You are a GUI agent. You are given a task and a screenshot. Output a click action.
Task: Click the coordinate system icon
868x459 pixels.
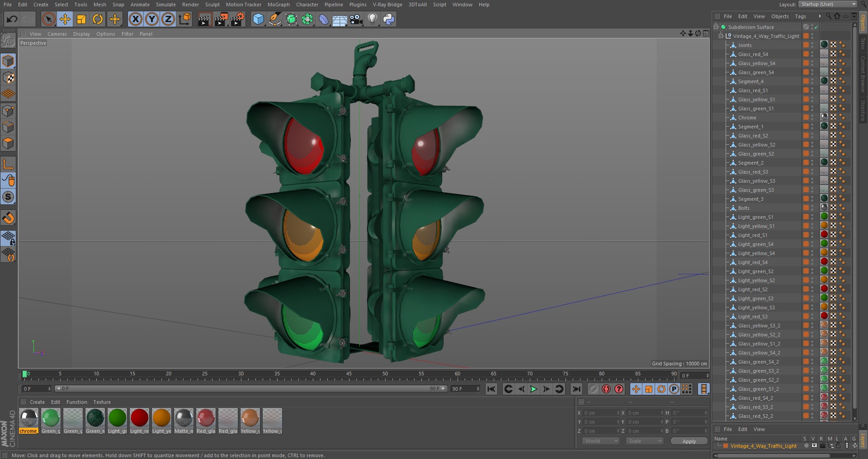(185, 19)
